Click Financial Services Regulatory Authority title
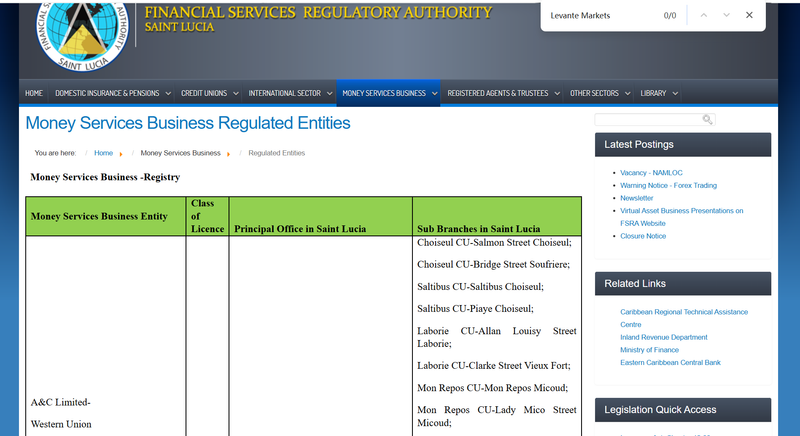Screen dimensions: 800x436 [x=318, y=12]
